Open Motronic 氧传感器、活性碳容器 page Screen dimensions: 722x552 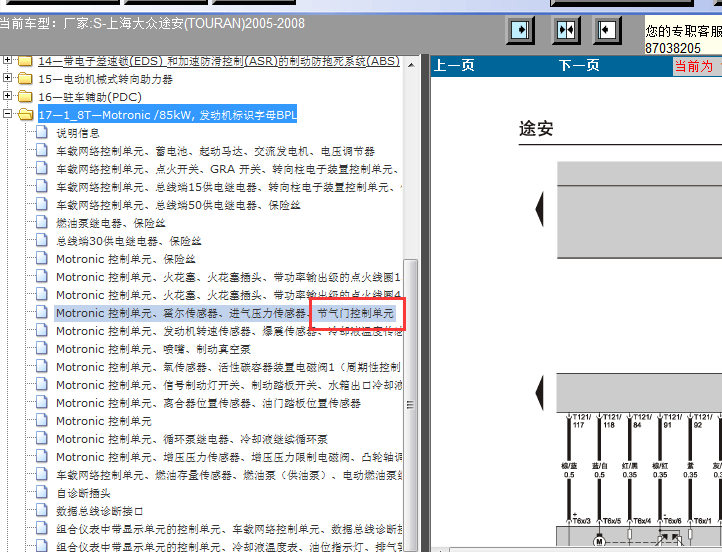[228, 367]
